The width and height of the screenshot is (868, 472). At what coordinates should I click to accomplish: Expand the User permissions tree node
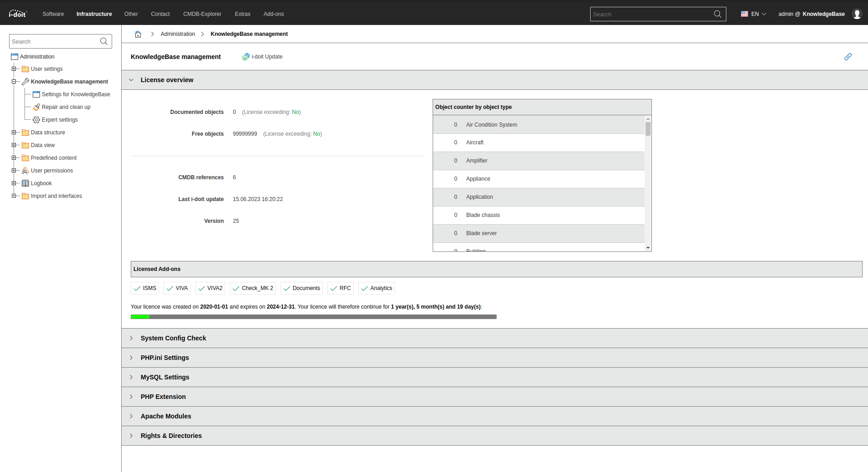pos(14,171)
